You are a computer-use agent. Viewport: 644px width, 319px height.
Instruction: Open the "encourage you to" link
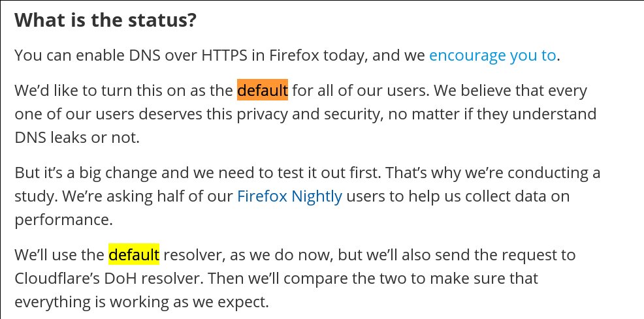pos(492,55)
